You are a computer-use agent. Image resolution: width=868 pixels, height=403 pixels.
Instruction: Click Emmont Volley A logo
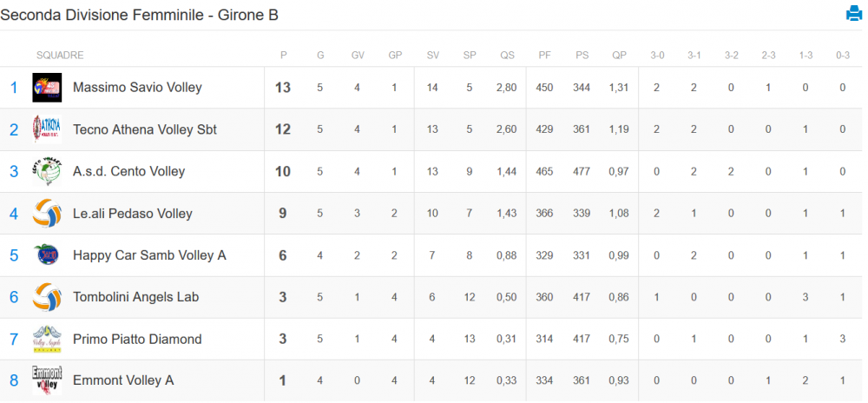coord(47,381)
